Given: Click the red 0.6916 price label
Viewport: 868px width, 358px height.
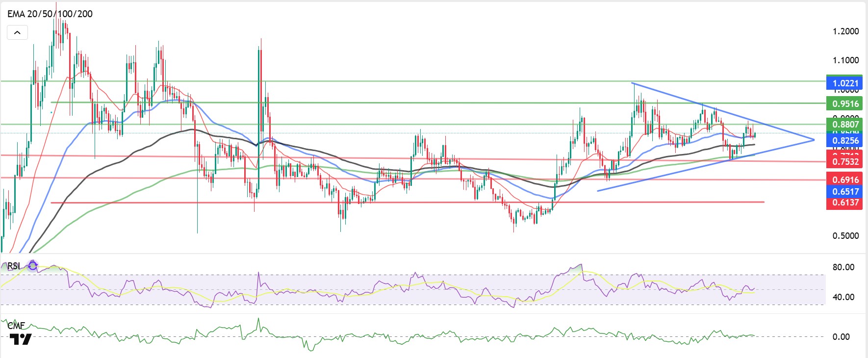Looking at the screenshot, I should (x=844, y=179).
